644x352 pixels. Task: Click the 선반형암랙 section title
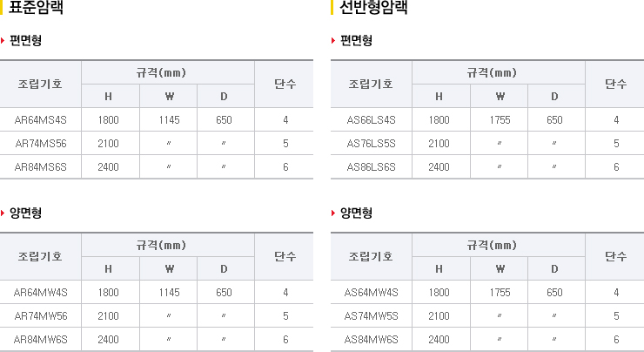(373, 7)
